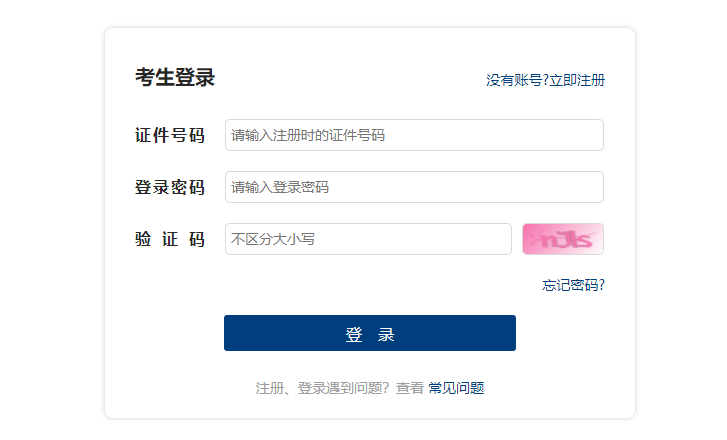Select the placeholder 请输入注册时的证件号码
This screenshot has width=727, height=440.
308,135
